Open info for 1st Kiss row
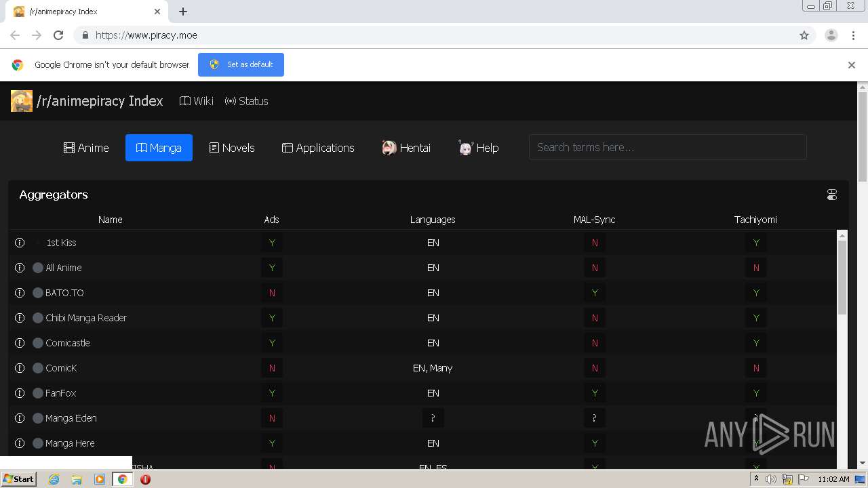Screen dimensions: 868x488 [x=20, y=243]
